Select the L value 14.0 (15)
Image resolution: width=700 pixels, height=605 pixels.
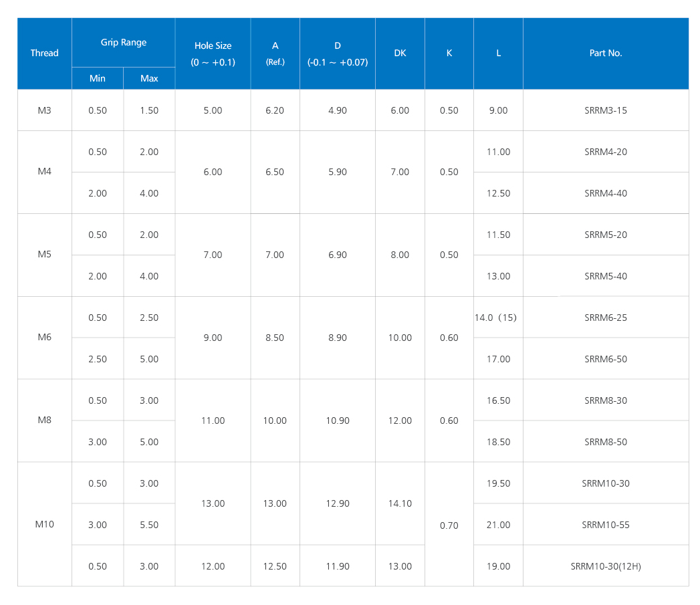[495, 318]
